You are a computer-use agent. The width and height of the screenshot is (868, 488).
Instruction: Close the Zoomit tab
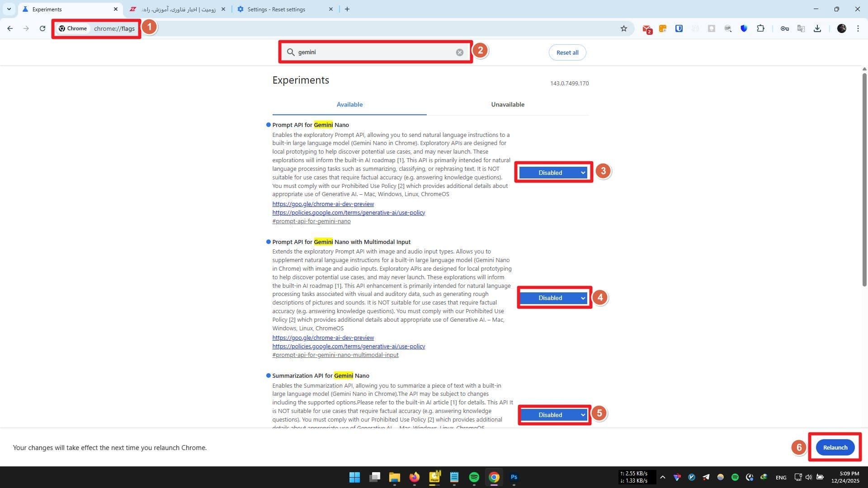(223, 9)
